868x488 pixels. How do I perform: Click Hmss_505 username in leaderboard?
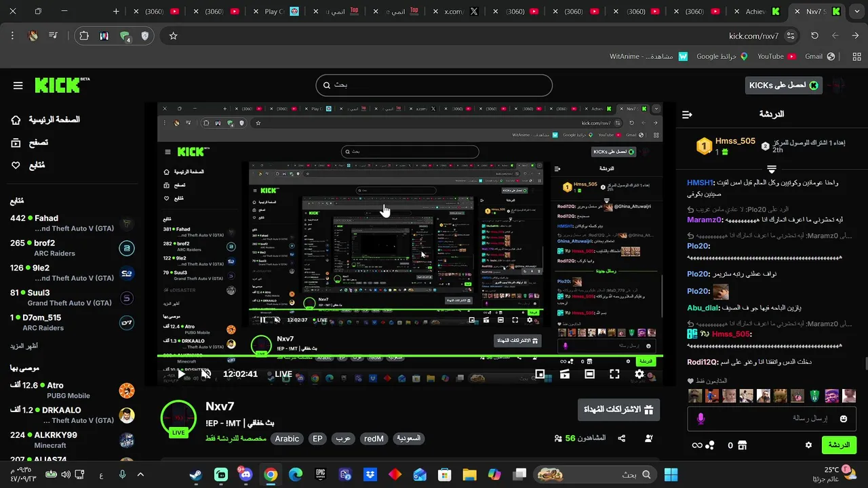click(x=735, y=141)
